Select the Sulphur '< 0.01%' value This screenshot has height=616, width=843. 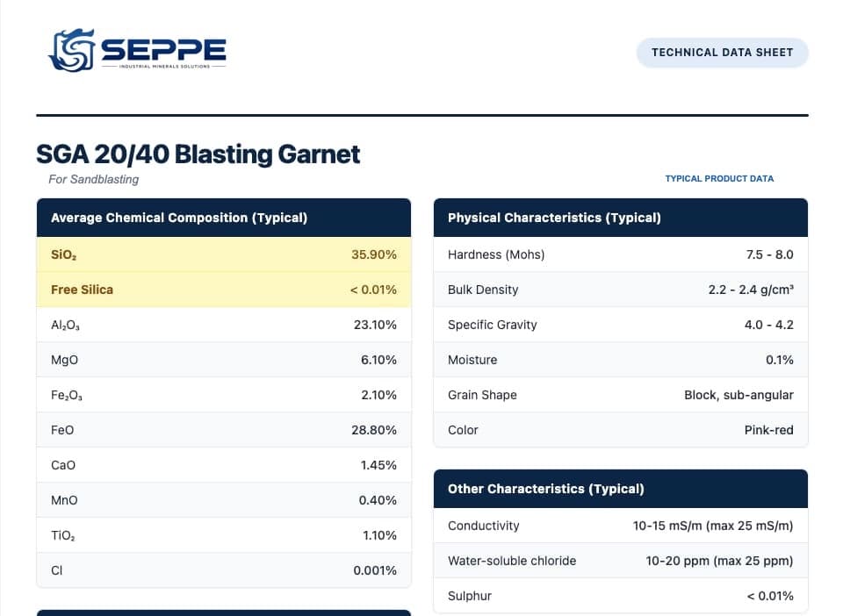(x=770, y=596)
